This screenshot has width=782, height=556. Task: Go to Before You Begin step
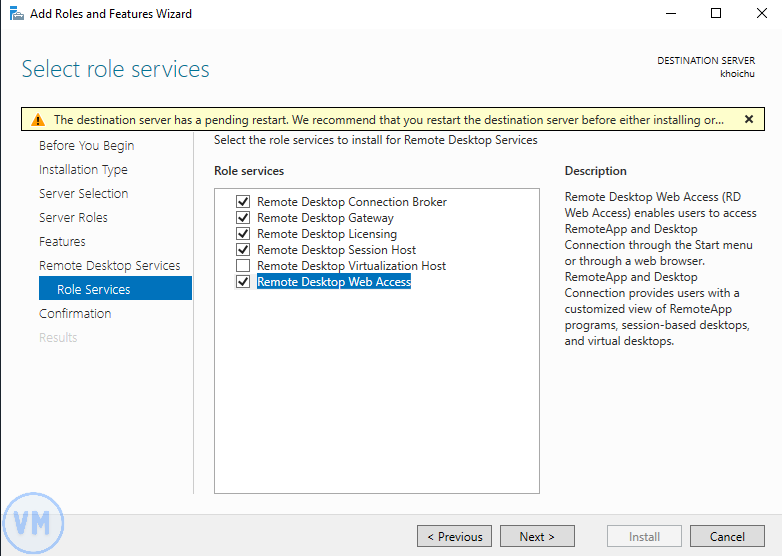pyautogui.click(x=86, y=146)
